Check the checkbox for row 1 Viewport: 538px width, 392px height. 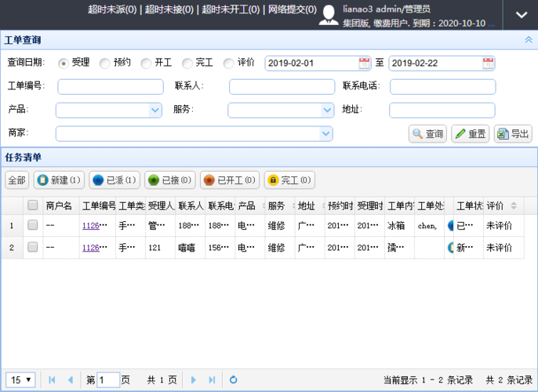click(x=33, y=225)
